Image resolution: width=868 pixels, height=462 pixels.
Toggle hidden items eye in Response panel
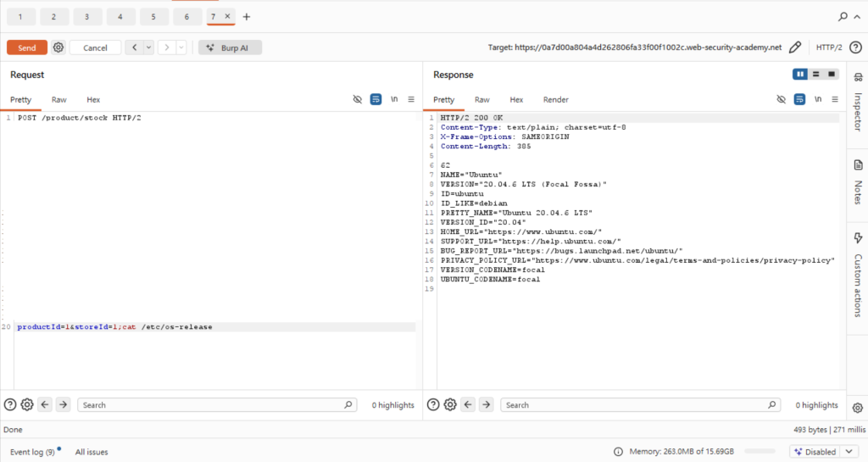coord(781,99)
